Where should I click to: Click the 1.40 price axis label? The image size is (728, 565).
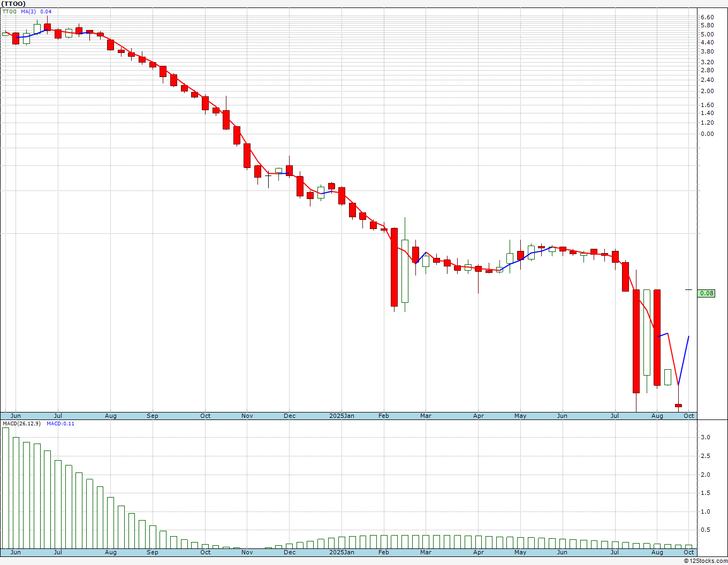point(707,113)
